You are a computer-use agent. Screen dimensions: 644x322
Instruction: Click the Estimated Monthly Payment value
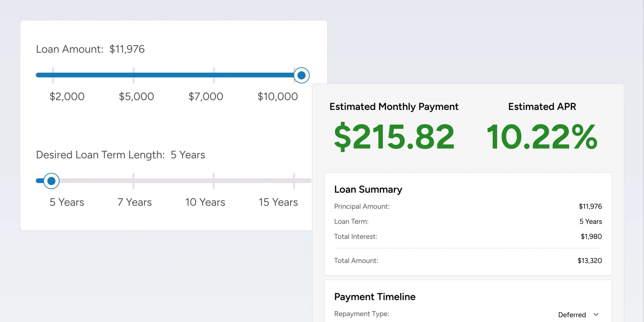tap(394, 136)
